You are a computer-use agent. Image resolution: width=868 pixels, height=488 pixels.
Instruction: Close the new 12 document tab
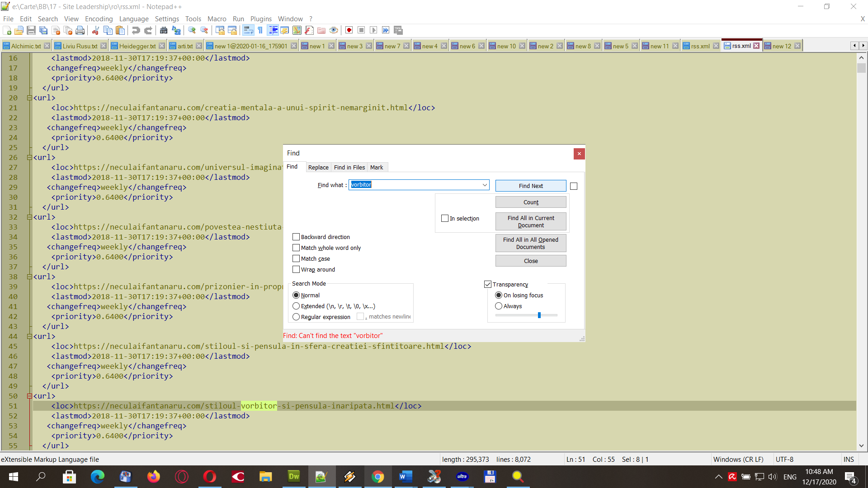click(797, 46)
